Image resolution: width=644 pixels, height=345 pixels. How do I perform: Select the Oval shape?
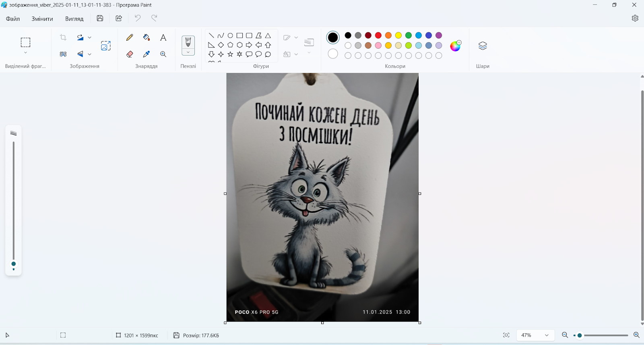coord(230,35)
